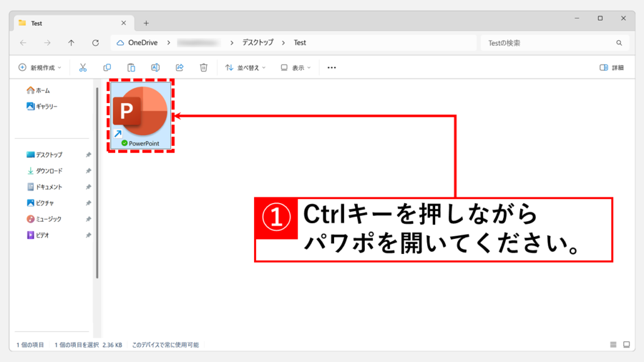
Task: Expand chevron before デスクトップ in address bar
Action: tap(231, 43)
